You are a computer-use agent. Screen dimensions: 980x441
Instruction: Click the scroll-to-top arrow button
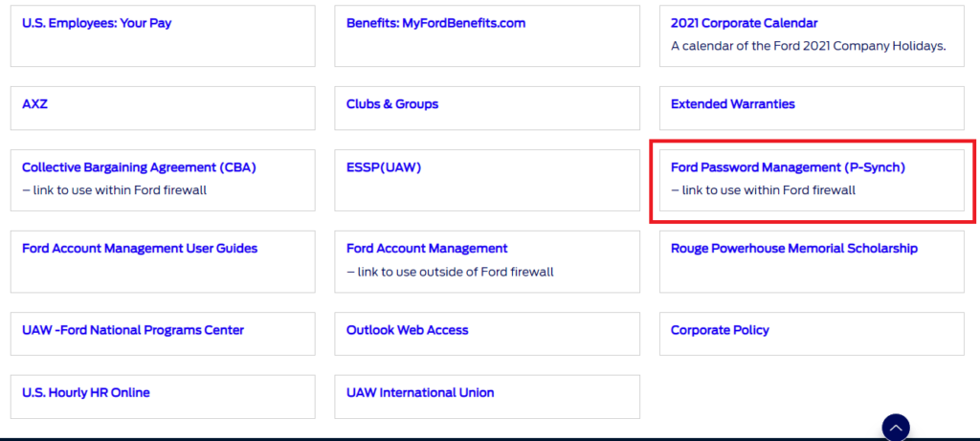(x=896, y=428)
